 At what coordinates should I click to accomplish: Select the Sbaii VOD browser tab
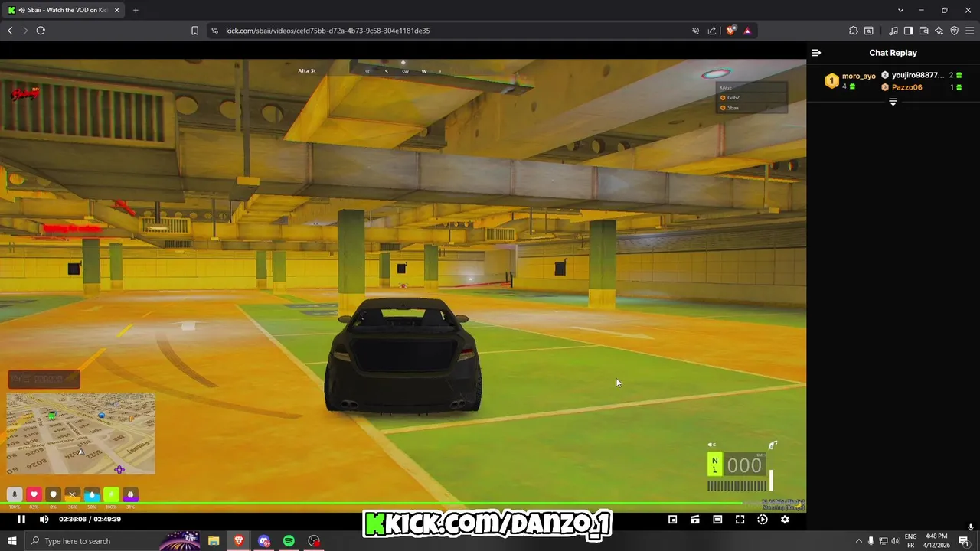[63, 10]
